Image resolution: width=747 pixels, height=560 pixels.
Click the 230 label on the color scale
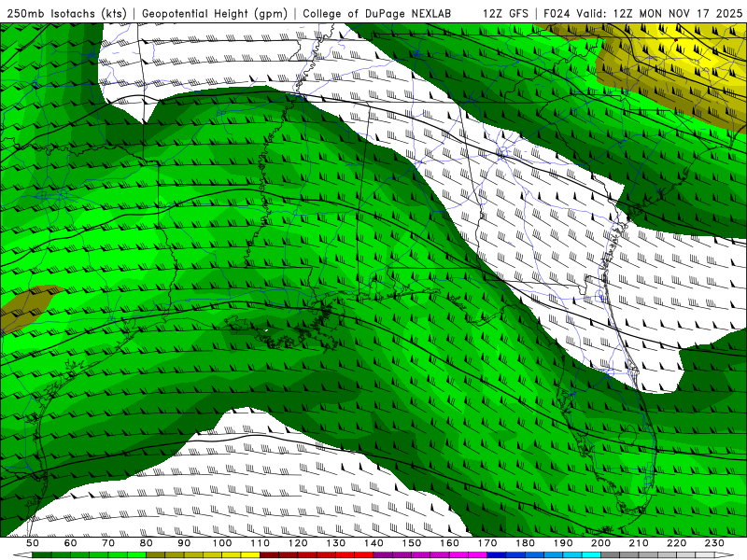(714, 543)
